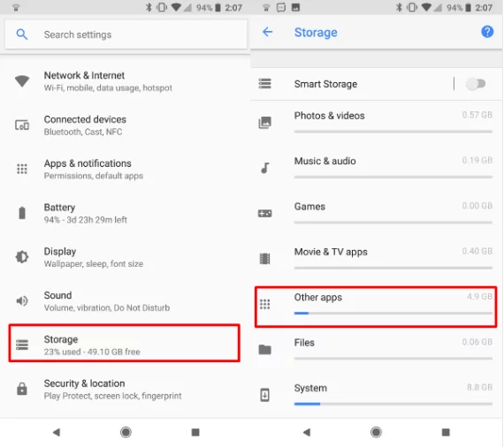Open Games storage category

pos(376,213)
